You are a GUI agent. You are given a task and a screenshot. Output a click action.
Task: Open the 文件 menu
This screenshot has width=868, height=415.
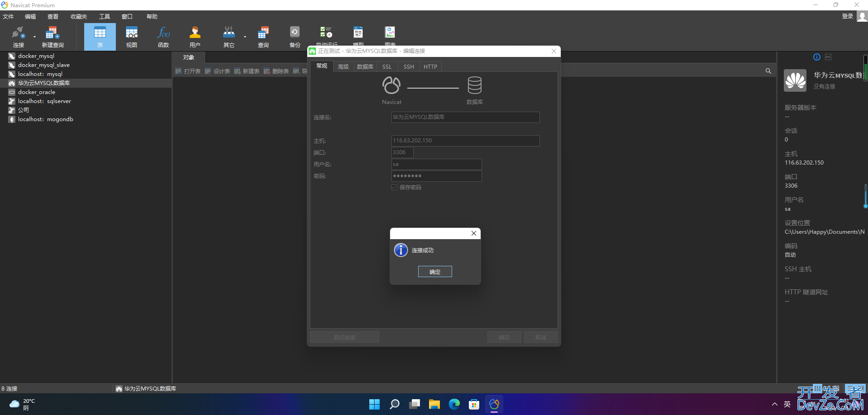[x=8, y=17]
